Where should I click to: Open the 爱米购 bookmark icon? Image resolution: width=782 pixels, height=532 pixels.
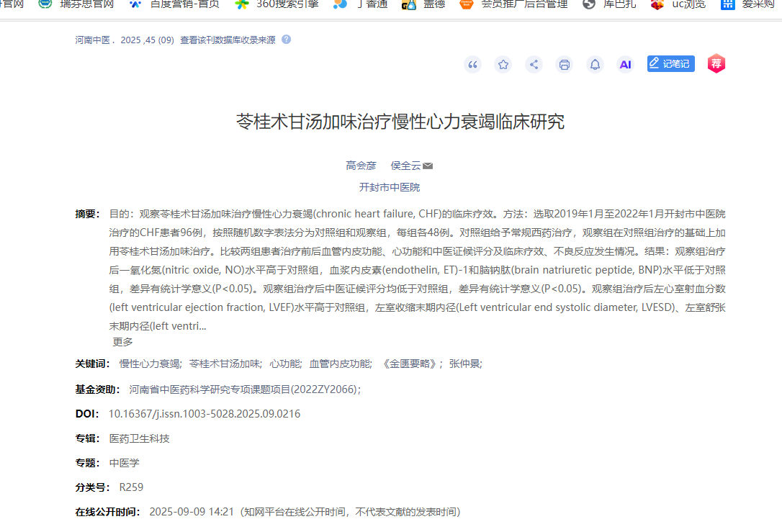point(750,5)
